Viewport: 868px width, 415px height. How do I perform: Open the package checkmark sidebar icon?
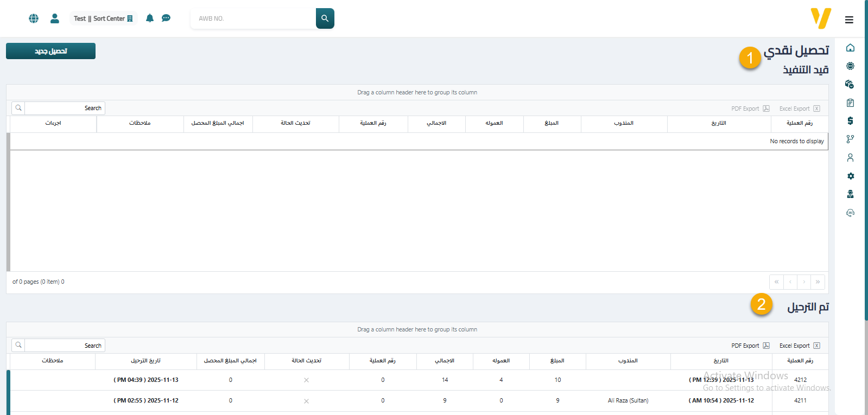pos(850,85)
